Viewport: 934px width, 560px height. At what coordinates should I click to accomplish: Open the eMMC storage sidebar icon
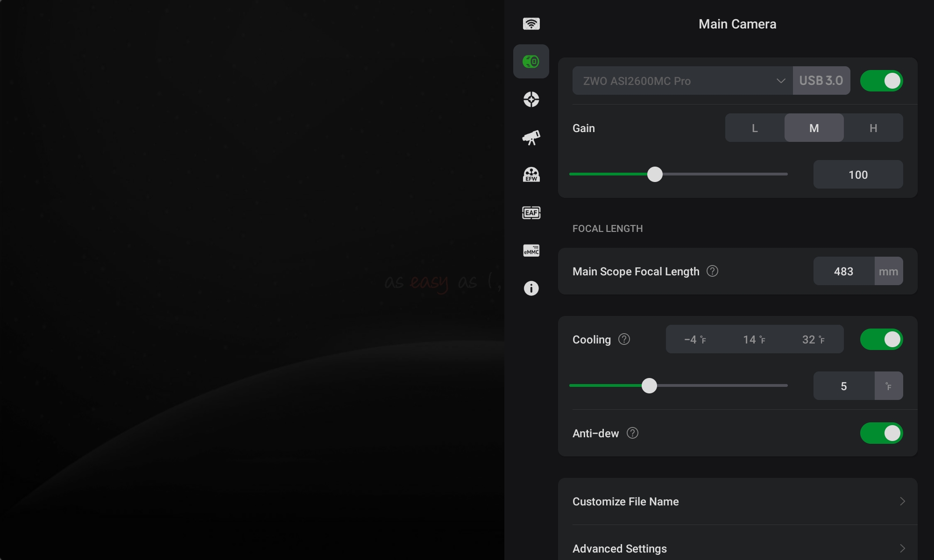point(531,251)
